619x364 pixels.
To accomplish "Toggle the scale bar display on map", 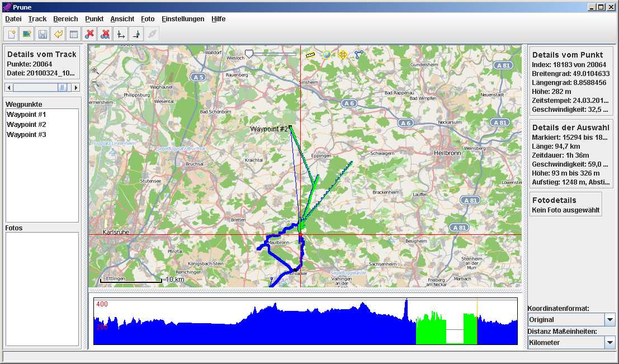I will 311,55.
